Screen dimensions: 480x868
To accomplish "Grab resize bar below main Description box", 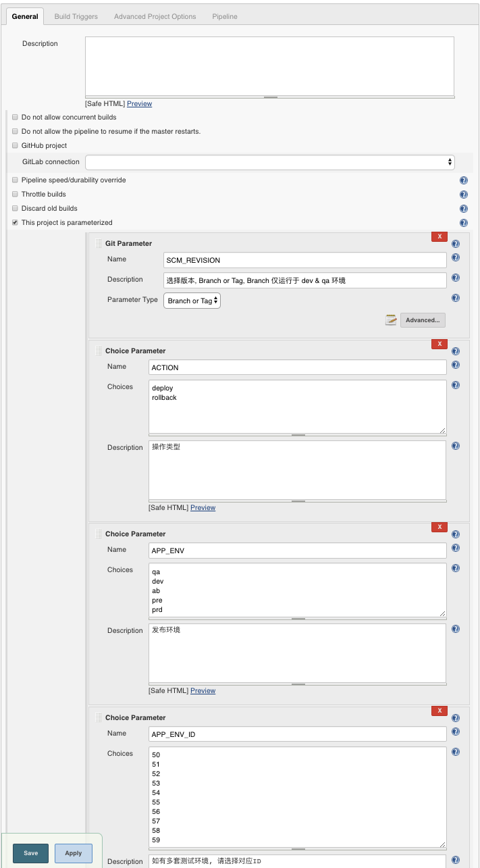I will coord(270,97).
